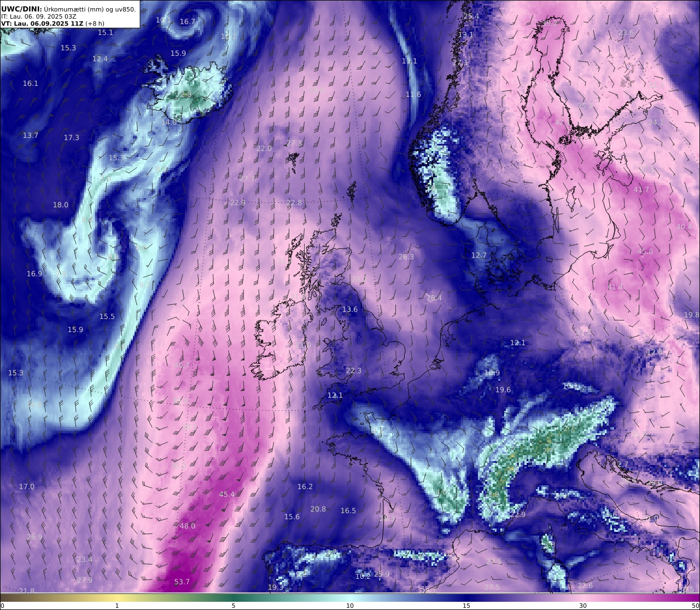This screenshot has width=700, height=610.
Task: Click the 26.9 map value
Action: click(x=34, y=537)
